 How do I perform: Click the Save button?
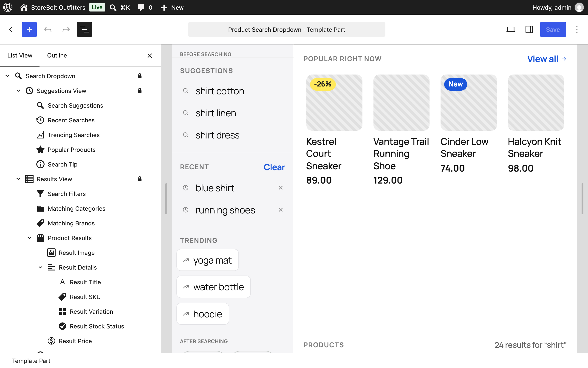[x=553, y=29]
